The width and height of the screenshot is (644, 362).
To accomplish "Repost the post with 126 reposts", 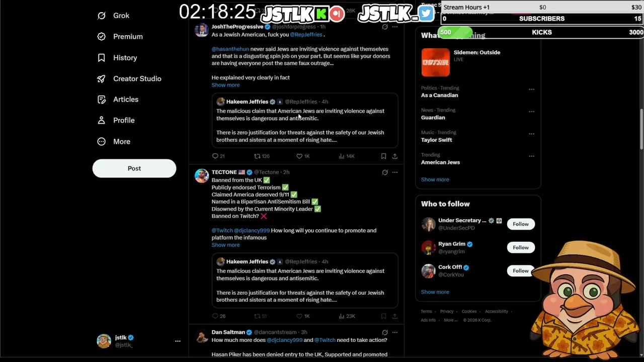I will pyautogui.click(x=262, y=156).
